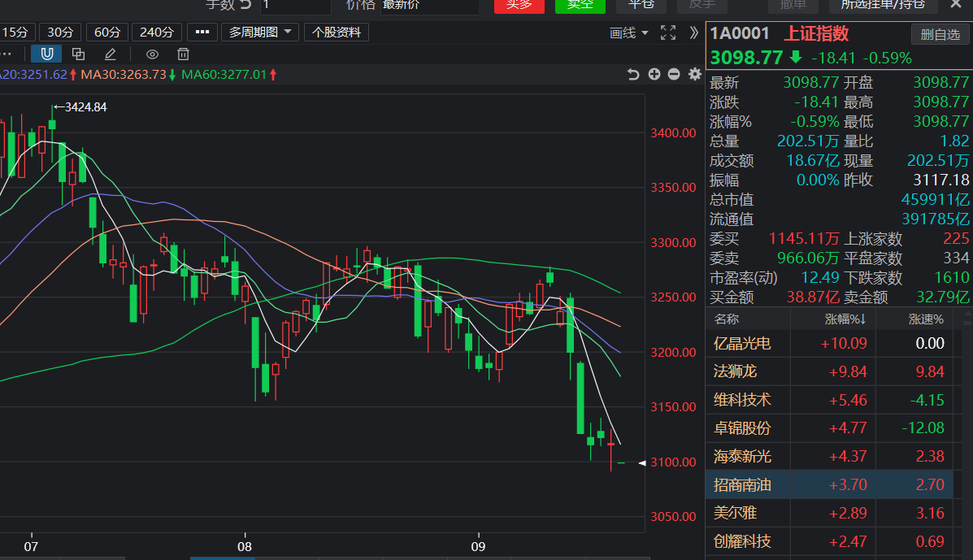This screenshot has width=973, height=560.
Task: Click the overlapping squares copy icon
Action: point(78,54)
